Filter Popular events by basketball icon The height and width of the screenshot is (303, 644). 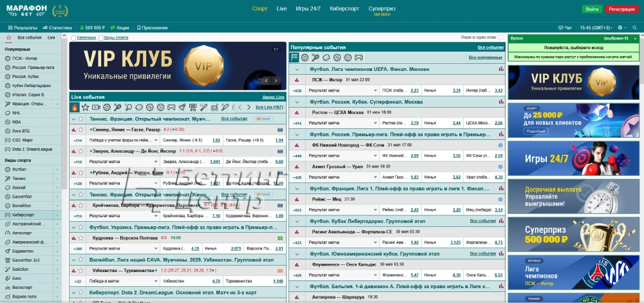click(x=337, y=57)
